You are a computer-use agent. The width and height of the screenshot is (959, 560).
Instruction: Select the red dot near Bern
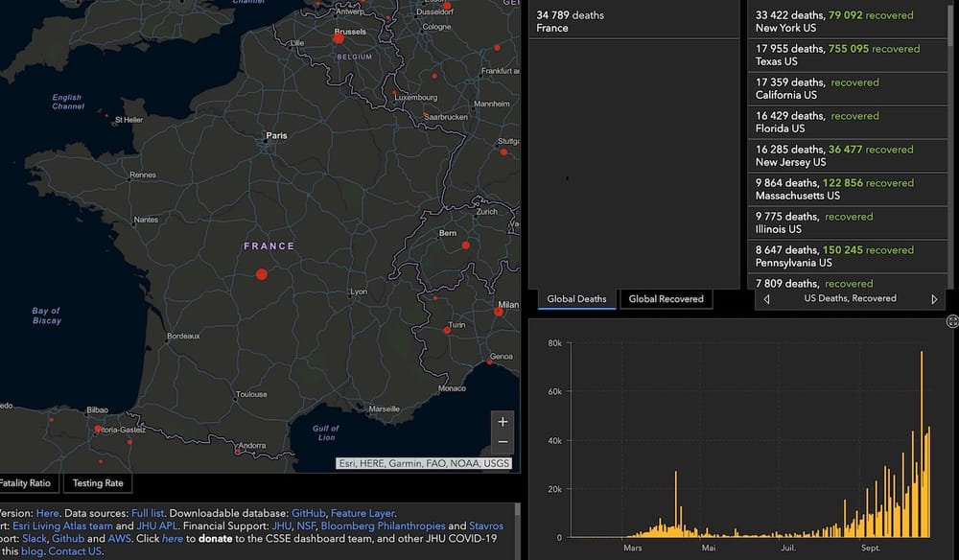pyautogui.click(x=466, y=245)
